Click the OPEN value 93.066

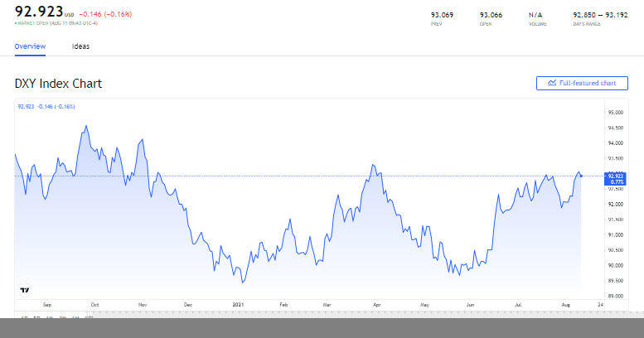click(x=490, y=15)
